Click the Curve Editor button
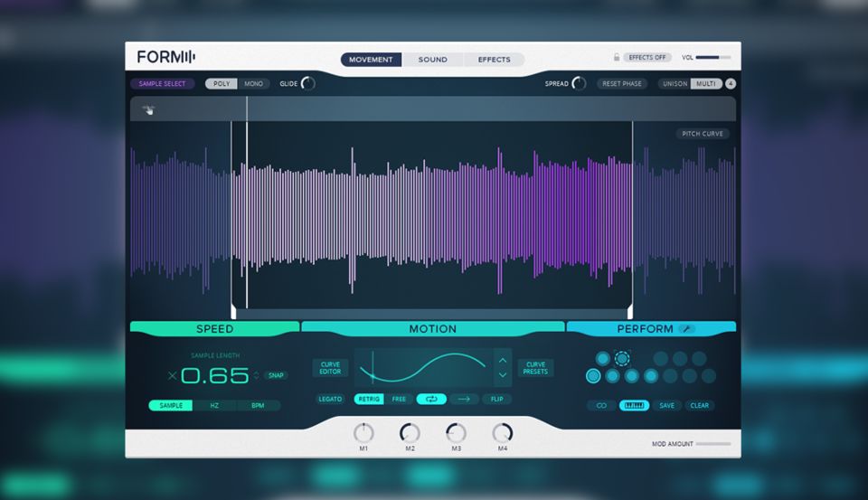868x500 pixels. 330,368
